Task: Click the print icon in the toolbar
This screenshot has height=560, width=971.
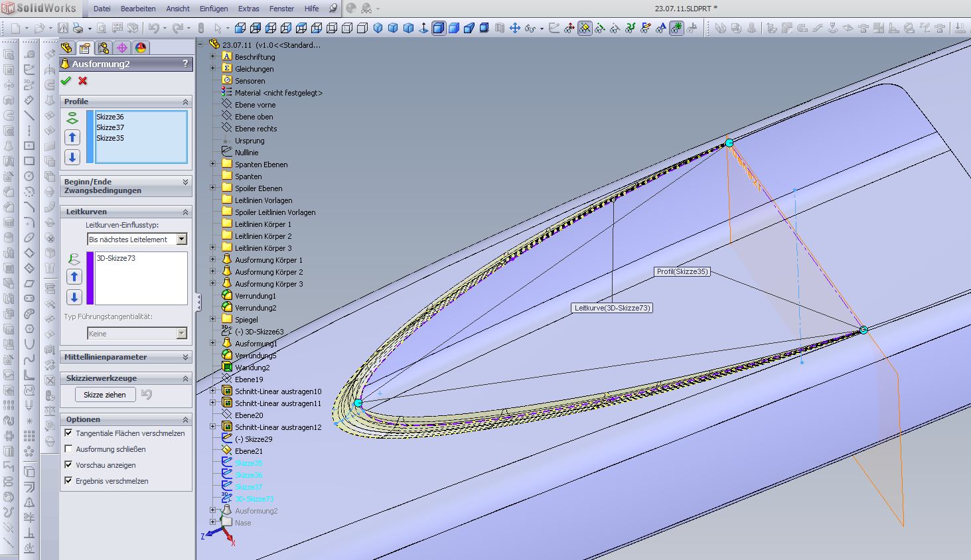Action: (78, 28)
